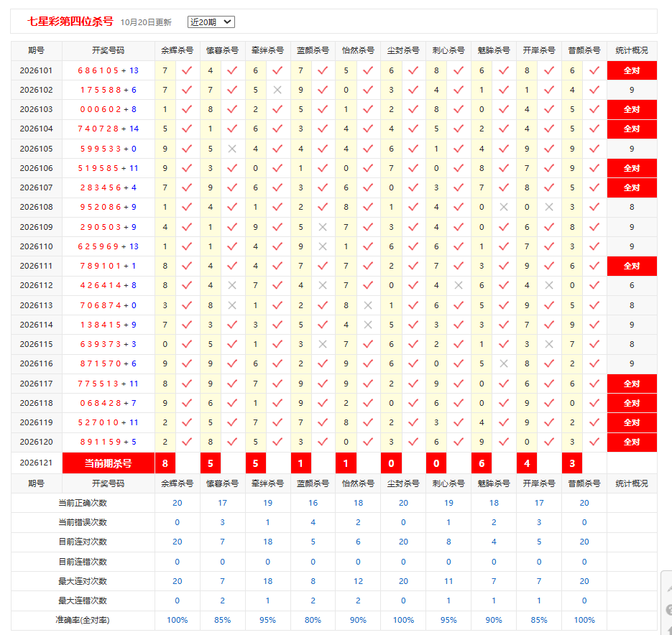The image size is (672, 635).
Task: Click period number 2026103
Action: [x=37, y=109]
